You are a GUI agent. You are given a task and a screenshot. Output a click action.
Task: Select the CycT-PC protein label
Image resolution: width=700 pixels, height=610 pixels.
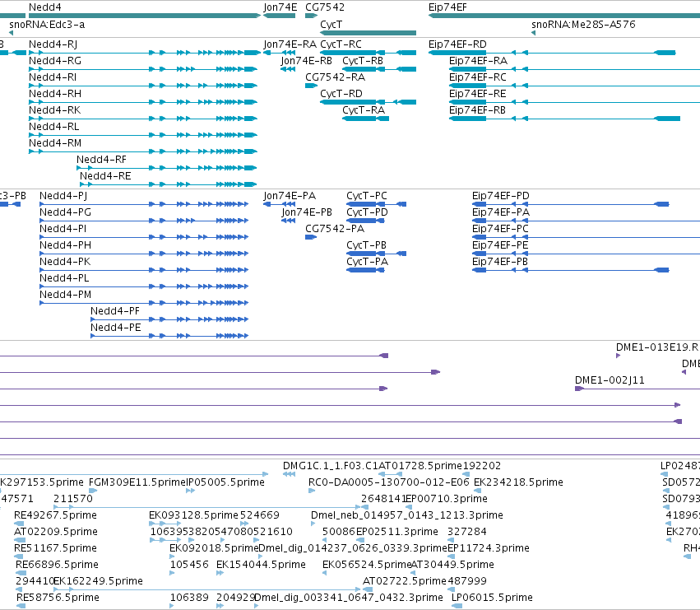[367, 196]
